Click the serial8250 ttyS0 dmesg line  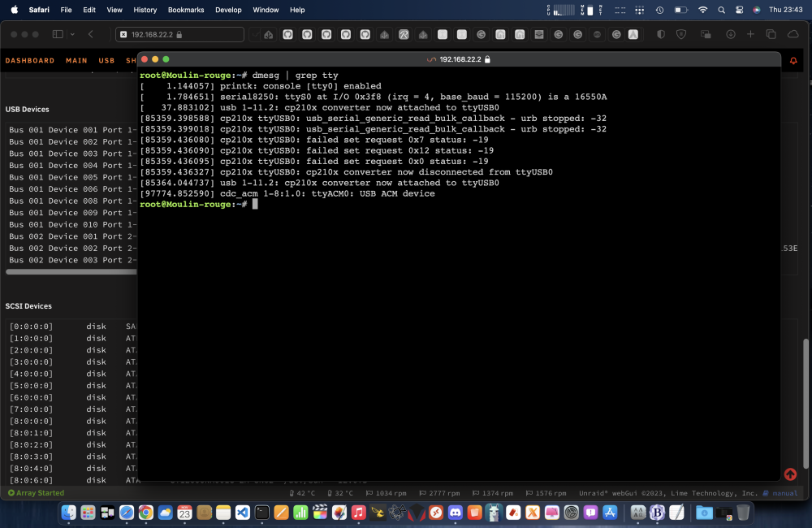(373, 97)
